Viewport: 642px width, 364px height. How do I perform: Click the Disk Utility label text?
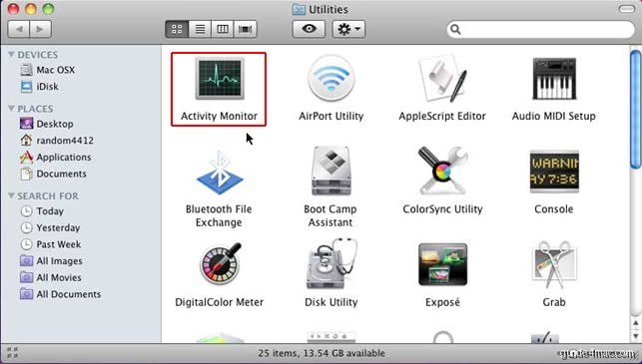(331, 302)
